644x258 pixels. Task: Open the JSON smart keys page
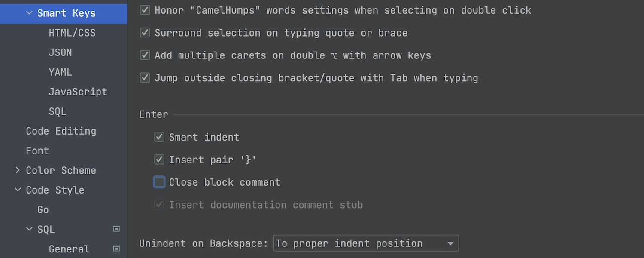point(61,52)
